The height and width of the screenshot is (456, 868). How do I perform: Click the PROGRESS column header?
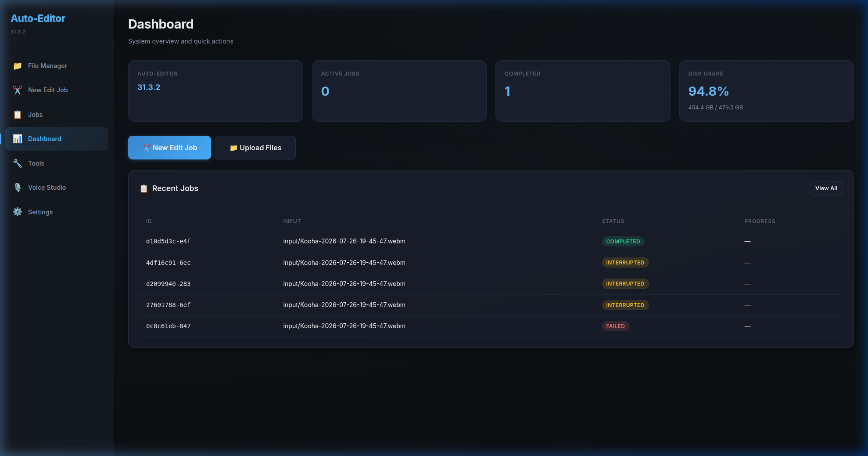tap(760, 221)
